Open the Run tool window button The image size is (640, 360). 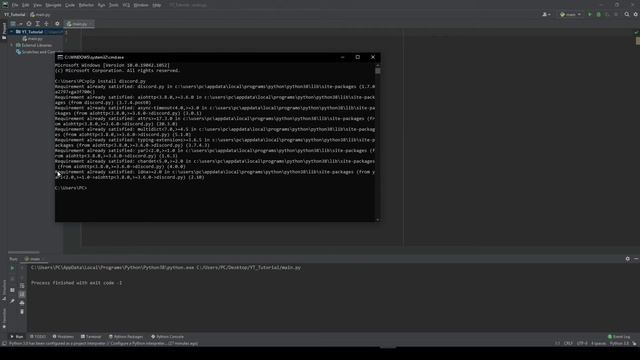[17, 337]
